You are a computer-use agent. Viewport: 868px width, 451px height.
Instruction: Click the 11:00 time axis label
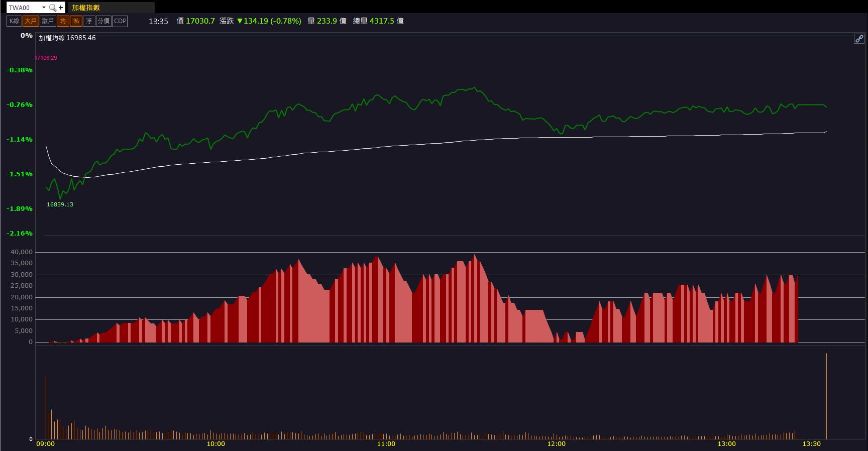[386, 444]
